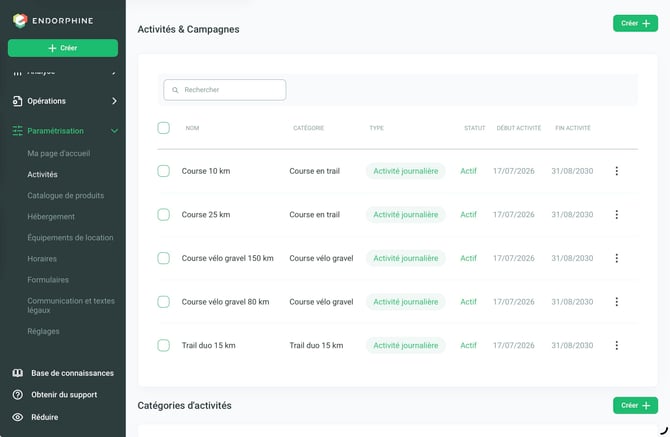Click 17/07/2026 start date of Course 10 km

(514, 171)
